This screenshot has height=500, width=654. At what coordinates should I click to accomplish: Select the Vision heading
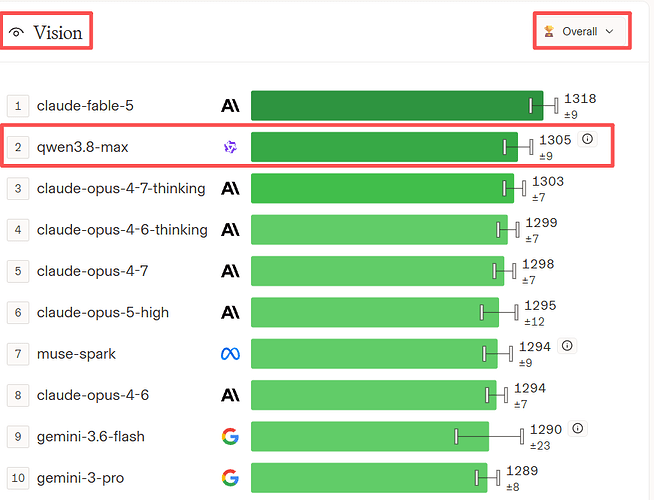[58, 33]
